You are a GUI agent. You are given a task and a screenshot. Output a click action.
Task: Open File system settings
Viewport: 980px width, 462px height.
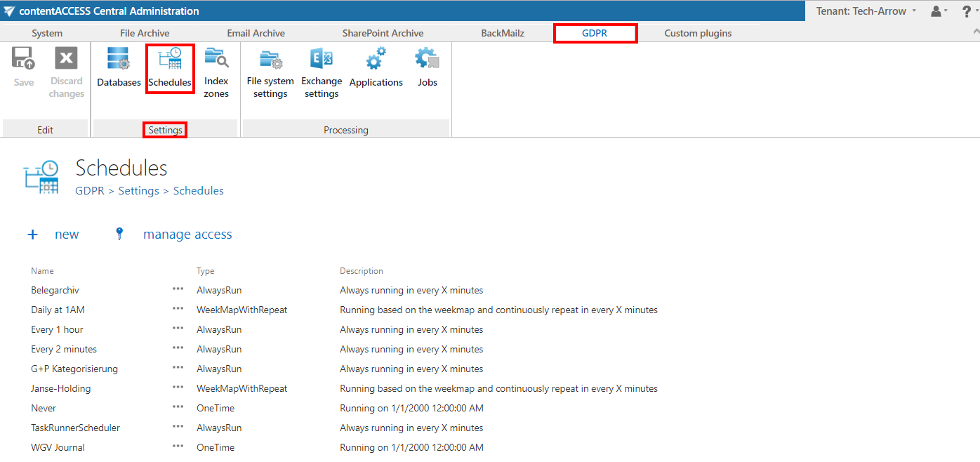click(270, 72)
